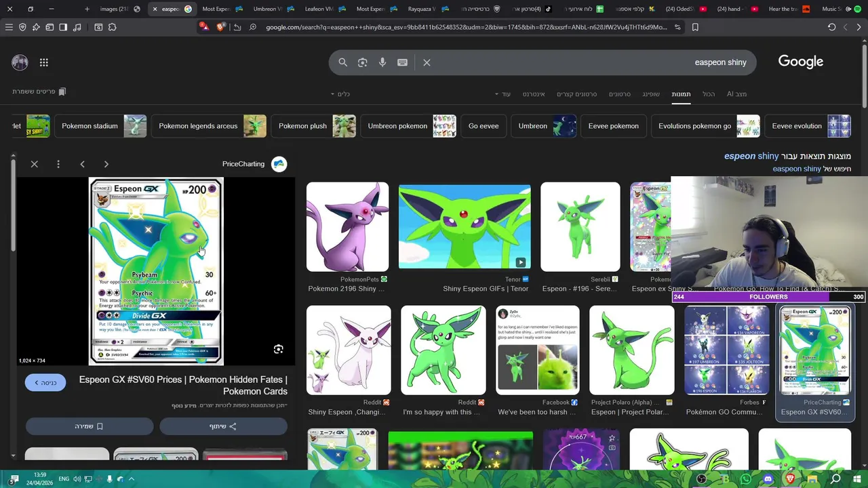The height and width of the screenshot is (488, 868).
Task: Open the music note player icon
Action: (x=77, y=27)
